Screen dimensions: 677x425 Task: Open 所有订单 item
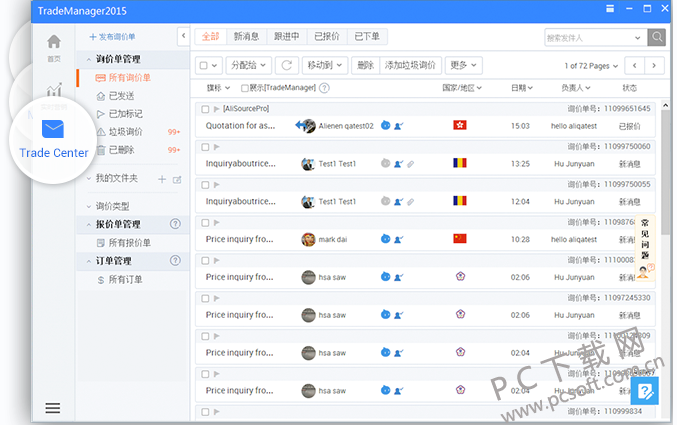[125, 280]
